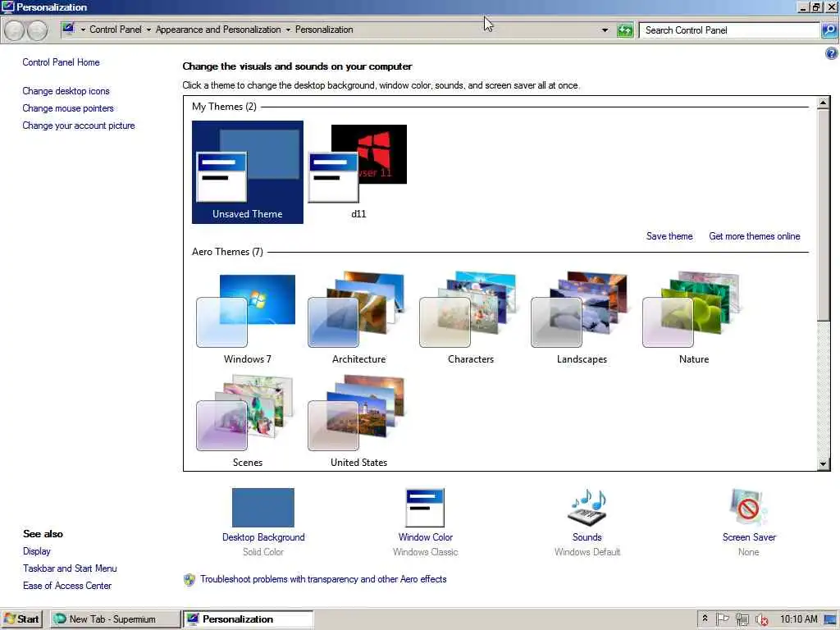Viewport: 840px width, 630px height.
Task: Open the Screen Saver icon
Action: (x=748, y=507)
